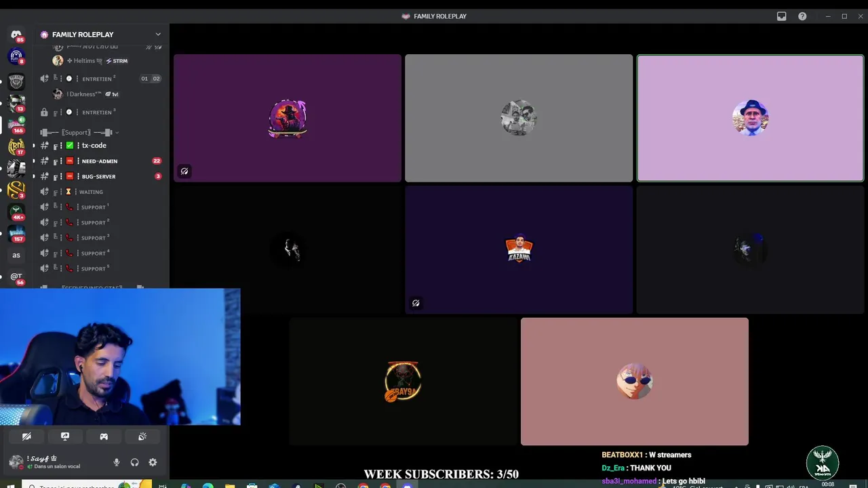Open server icon with 165 notifications badge
This screenshot has width=868, height=488.
pos(16,125)
